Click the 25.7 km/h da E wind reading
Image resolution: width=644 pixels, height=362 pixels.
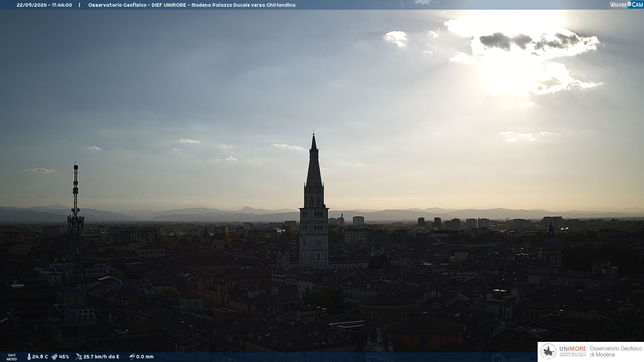click(101, 357)
